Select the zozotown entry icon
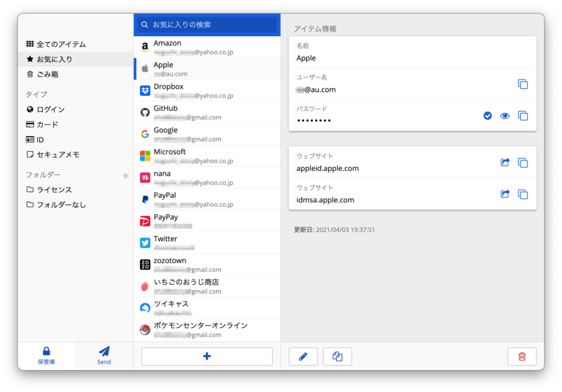 145,265
